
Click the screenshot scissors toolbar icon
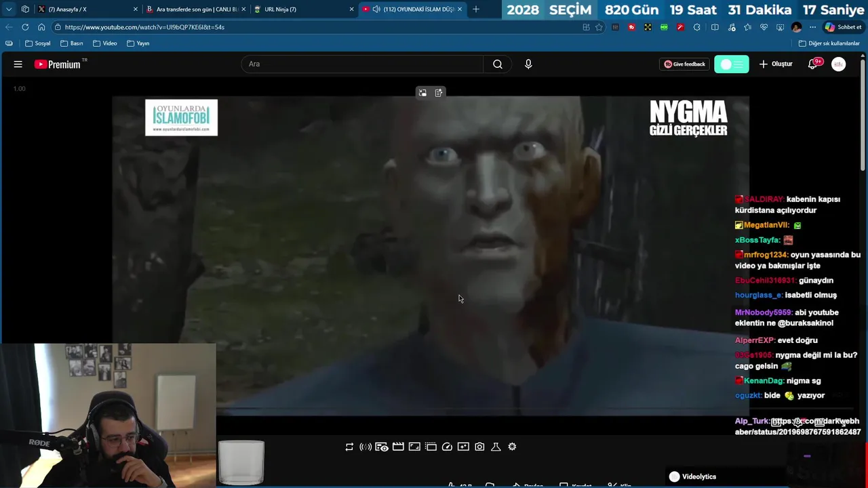click(x=780, y=27)
